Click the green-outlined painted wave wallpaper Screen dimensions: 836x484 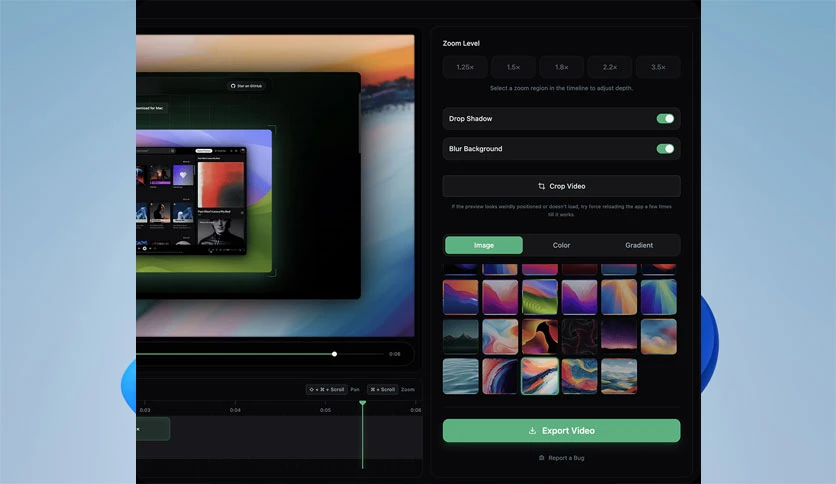point(540,376)
